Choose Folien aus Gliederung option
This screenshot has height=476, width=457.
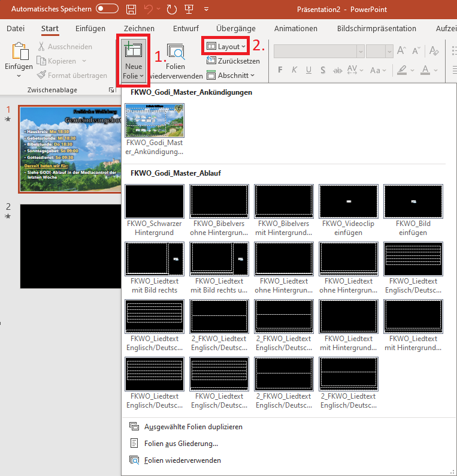(x=181, y=444)
